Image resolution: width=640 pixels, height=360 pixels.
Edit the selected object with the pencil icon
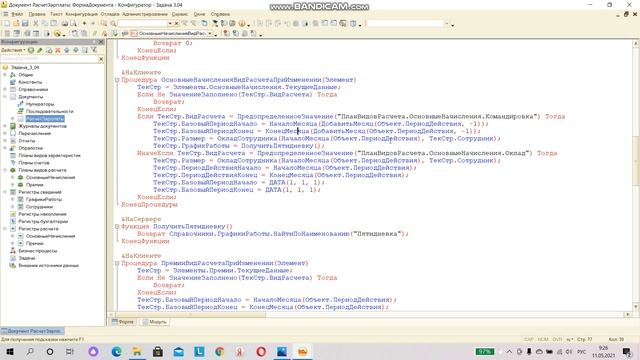point(40,50)
